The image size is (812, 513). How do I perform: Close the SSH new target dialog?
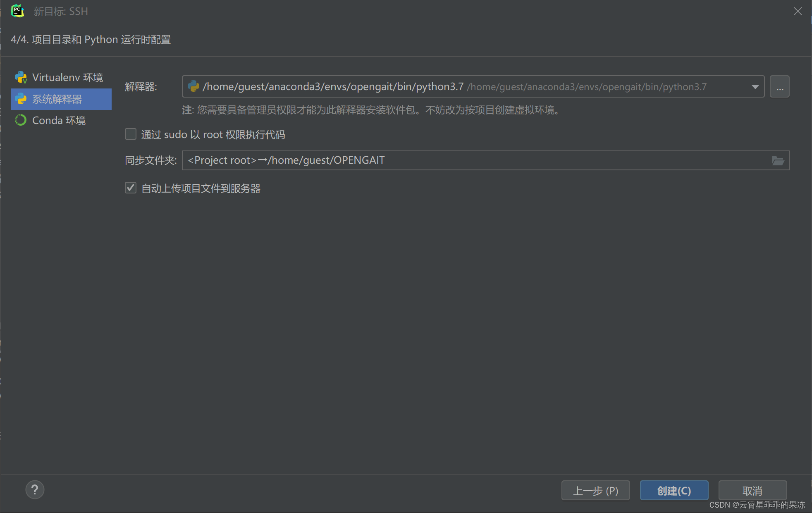pos(798,11)
